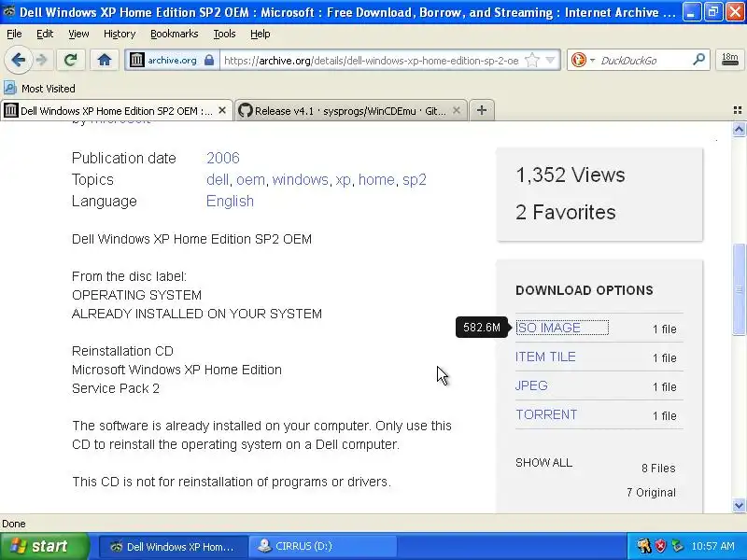This screenshot has width=747, height=560.
Task: Click the '7 Original' files link
Action: pos(651,493)
